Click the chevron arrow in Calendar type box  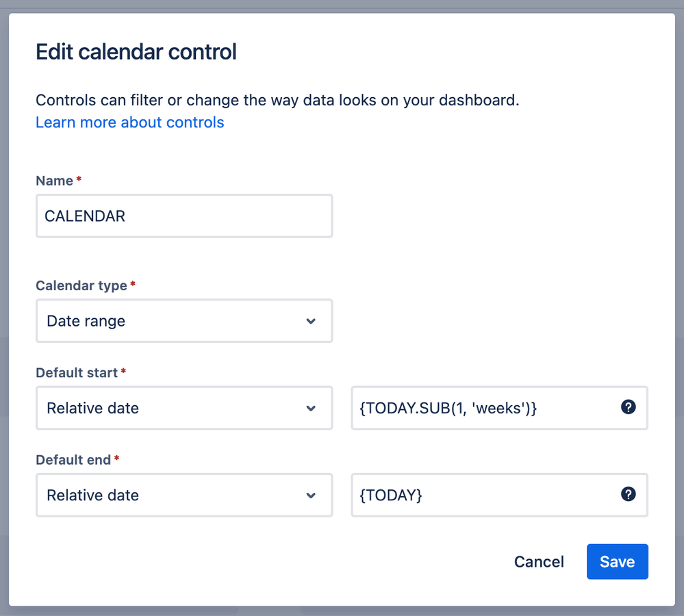(311, 321)
